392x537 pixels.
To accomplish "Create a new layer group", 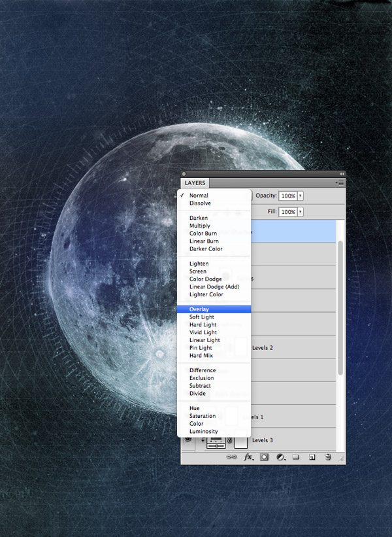I will [295, 457].
